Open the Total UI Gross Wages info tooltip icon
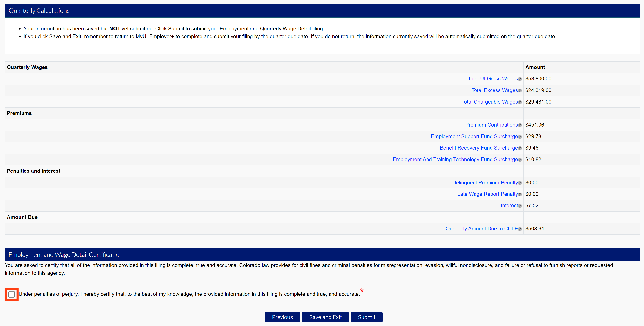 (520, 79)
